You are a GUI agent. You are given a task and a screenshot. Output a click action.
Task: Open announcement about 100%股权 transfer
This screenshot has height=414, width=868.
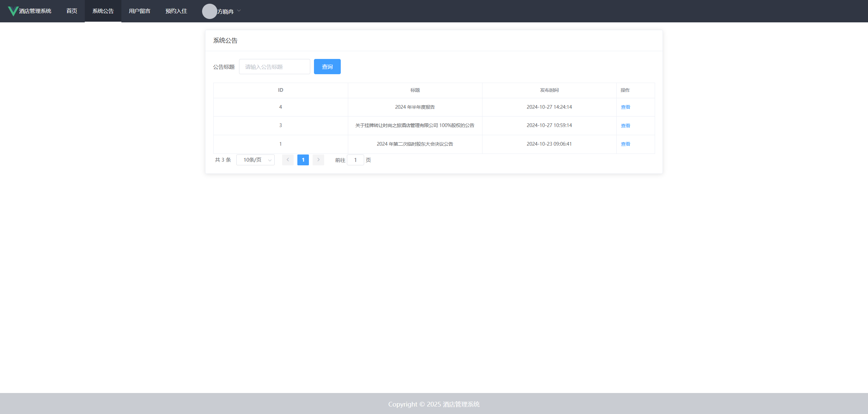(x=625, y=125)
